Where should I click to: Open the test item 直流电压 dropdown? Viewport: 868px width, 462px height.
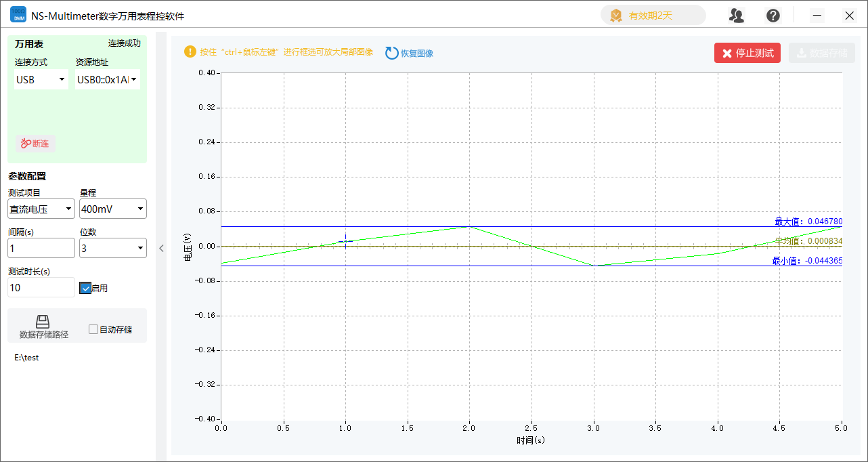(41, 209)
